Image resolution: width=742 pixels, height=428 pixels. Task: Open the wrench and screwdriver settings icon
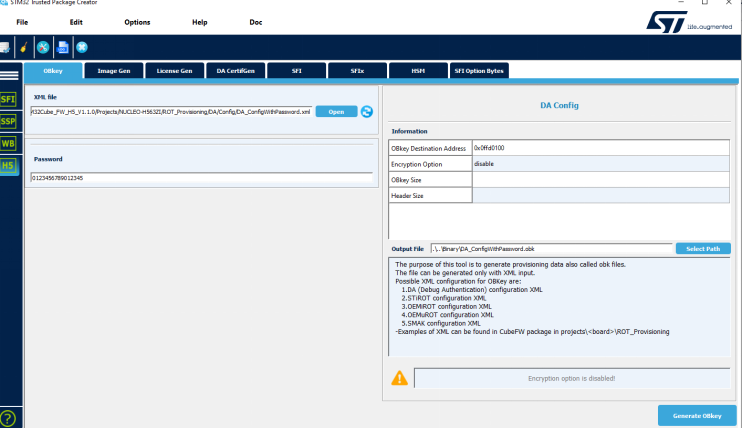coord(43,47)
